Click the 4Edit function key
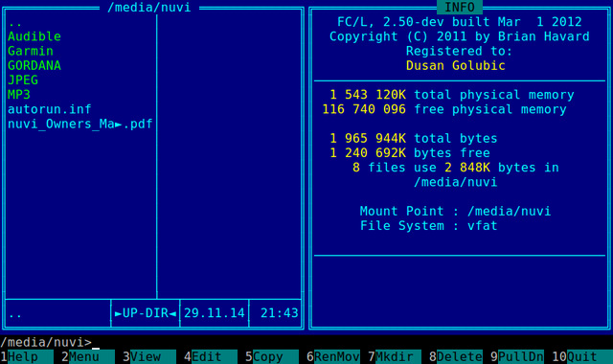 coord(211,357)
